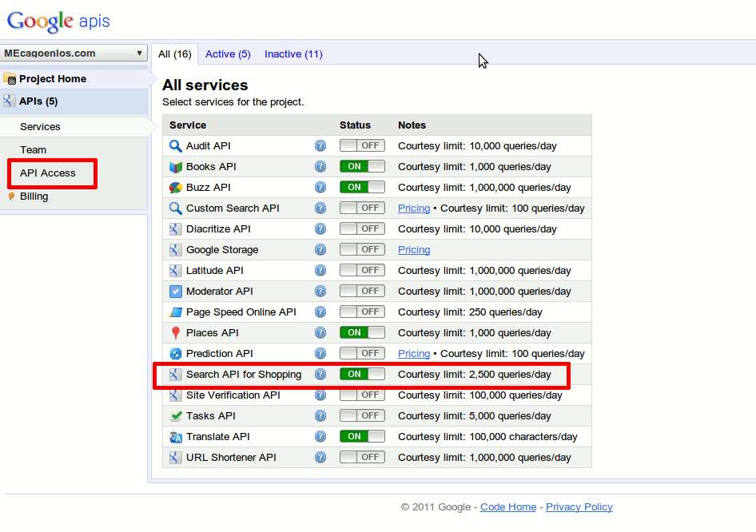The height and width of the screenshot is (532, 756).
Task: Open help for Google Storage
Action: 320,249
